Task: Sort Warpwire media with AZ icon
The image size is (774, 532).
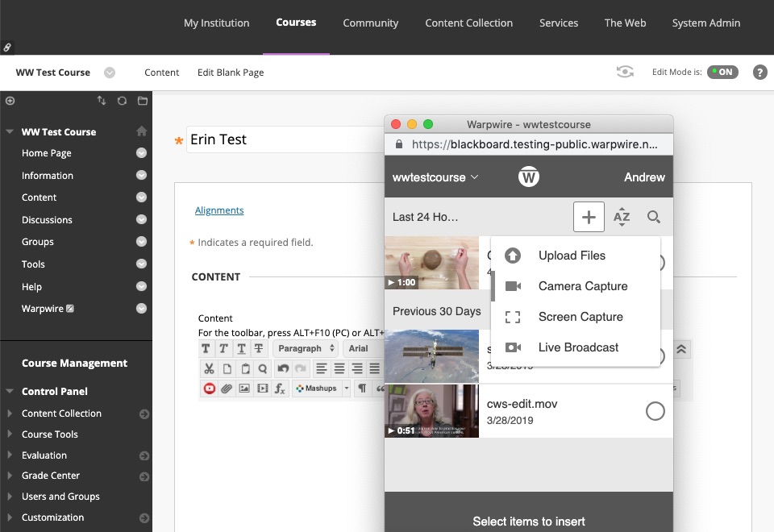Action: pyautogui.click(x=622, y=217)
